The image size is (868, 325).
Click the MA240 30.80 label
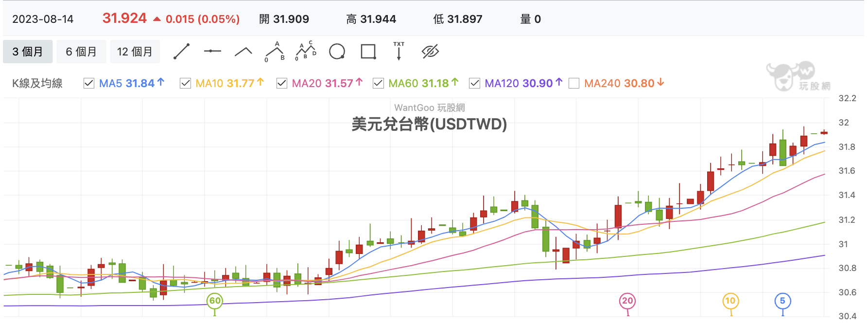pyautogui.click(x=625, y=83)
